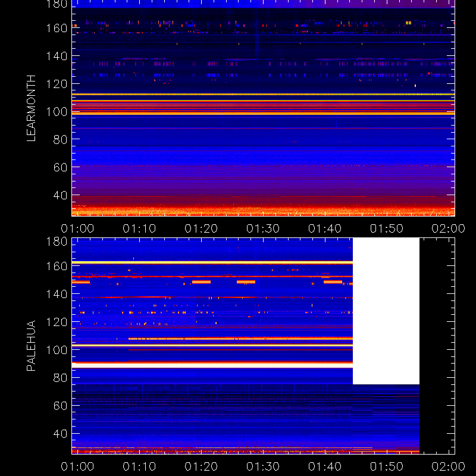This screenshot has height=476, width=476.
Task: Click 01:10 time label under Palehua plot
Action: (139, 466)
